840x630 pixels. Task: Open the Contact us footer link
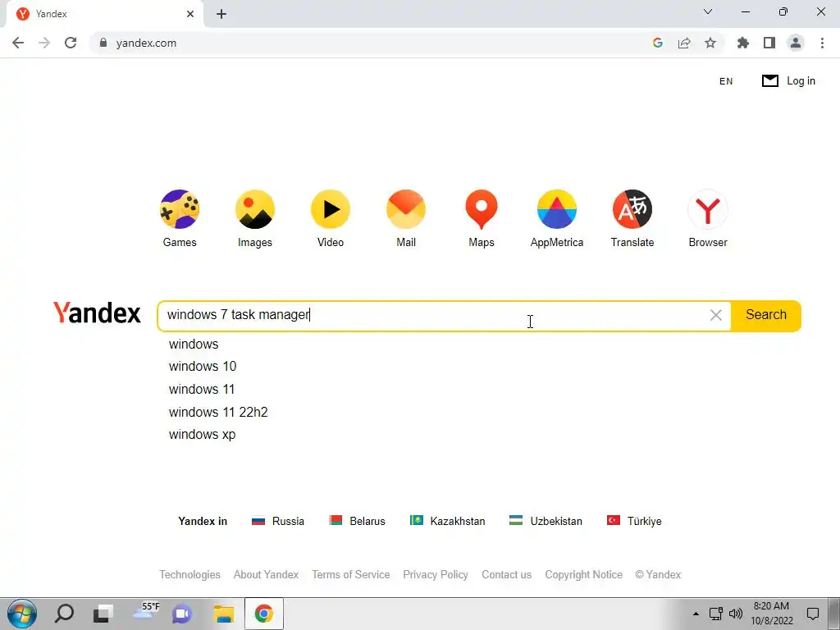pos(507,575)
